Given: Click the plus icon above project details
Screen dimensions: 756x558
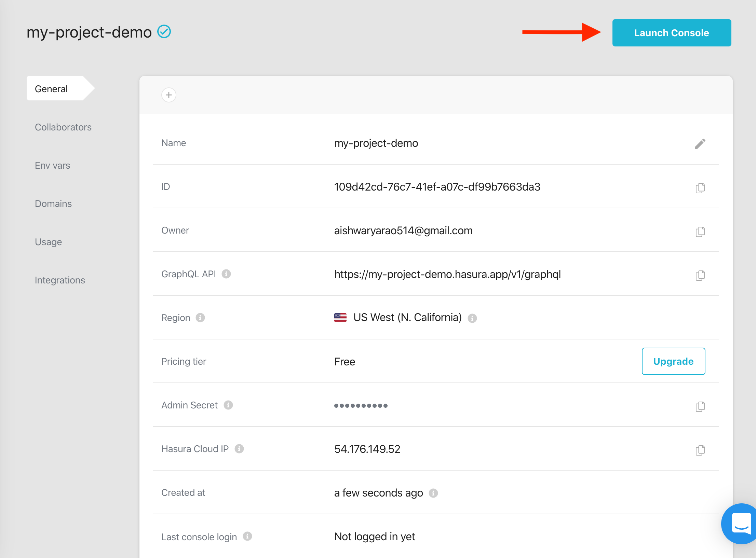Looking at the screenshot, I should pos(169,95).
